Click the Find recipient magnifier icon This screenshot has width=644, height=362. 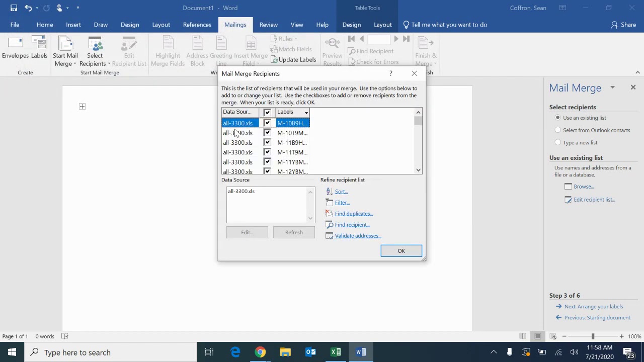click(x=329, y=225)
